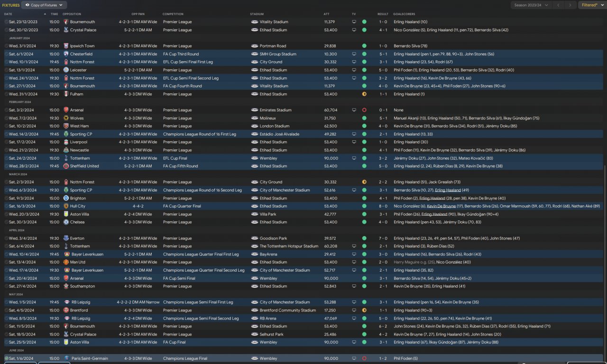Click the Brighton club badge
Image resolution: width=607 pixels, height=364 pixels.
pos(66,198)
